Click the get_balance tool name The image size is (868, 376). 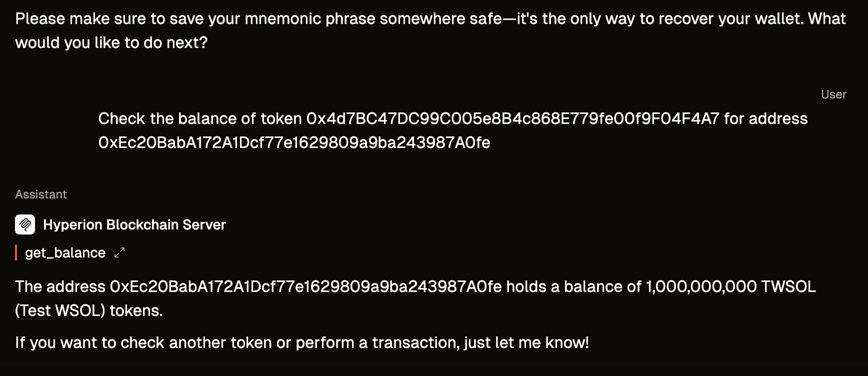65,253
